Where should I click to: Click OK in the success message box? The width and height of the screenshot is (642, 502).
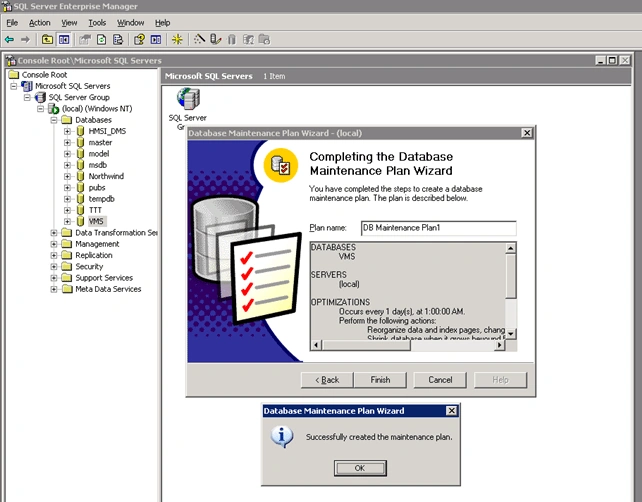coord(360,468)
